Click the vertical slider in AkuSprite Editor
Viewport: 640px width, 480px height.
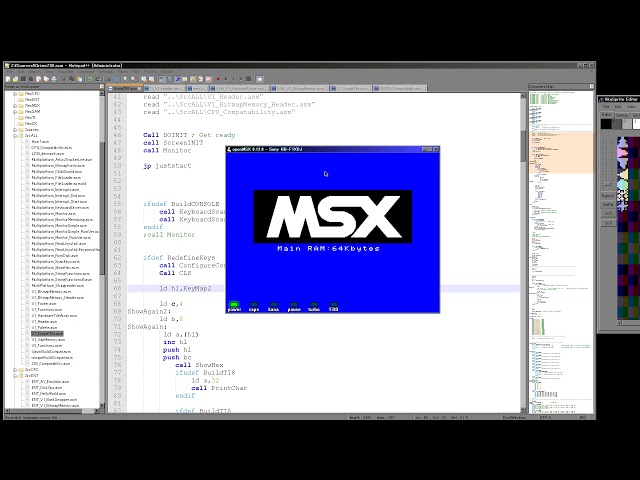pos(608,163)
